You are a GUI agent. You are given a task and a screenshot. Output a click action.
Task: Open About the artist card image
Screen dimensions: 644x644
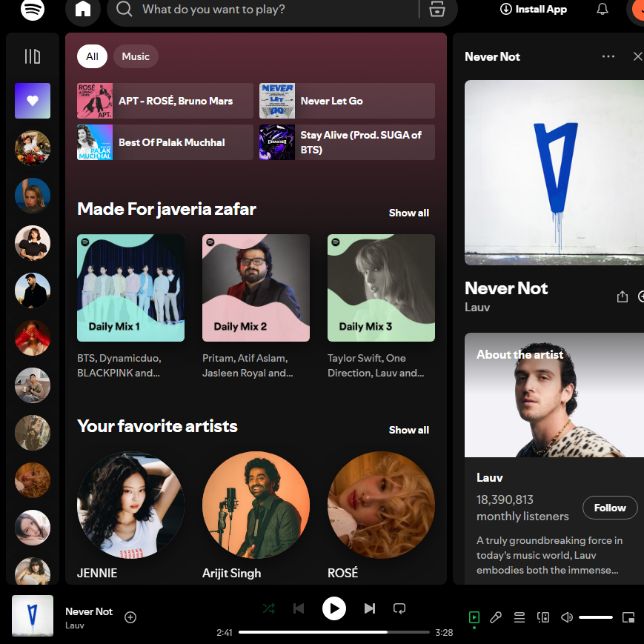(x=554, y=395)
